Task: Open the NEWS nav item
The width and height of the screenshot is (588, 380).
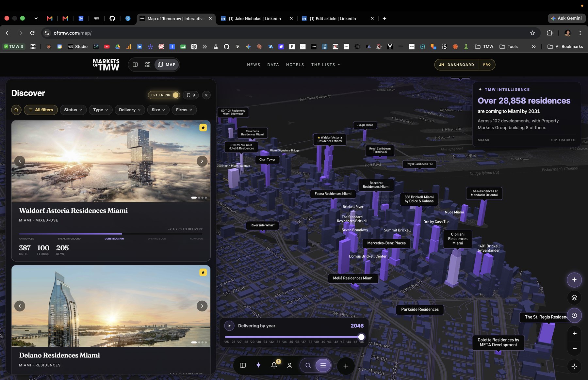Action: pyautogui.click(x=253, y=65)
